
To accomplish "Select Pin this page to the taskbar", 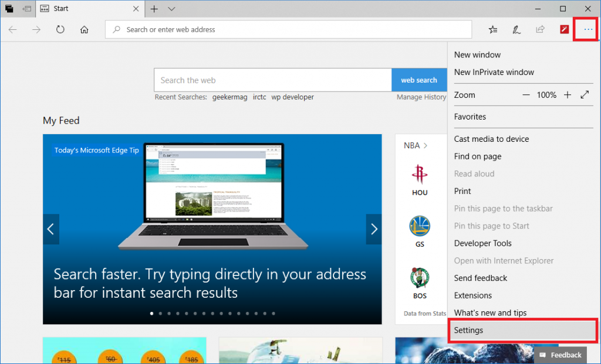I will click(x=503, y=209).
